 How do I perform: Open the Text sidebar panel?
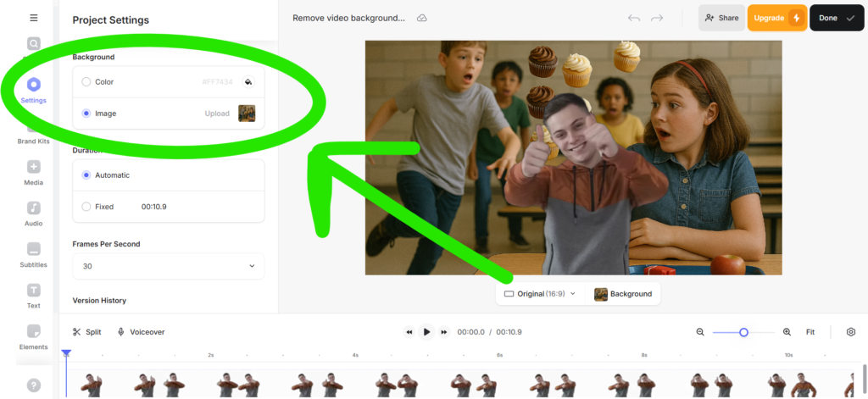pyautogui.click(x=34, y=296)
